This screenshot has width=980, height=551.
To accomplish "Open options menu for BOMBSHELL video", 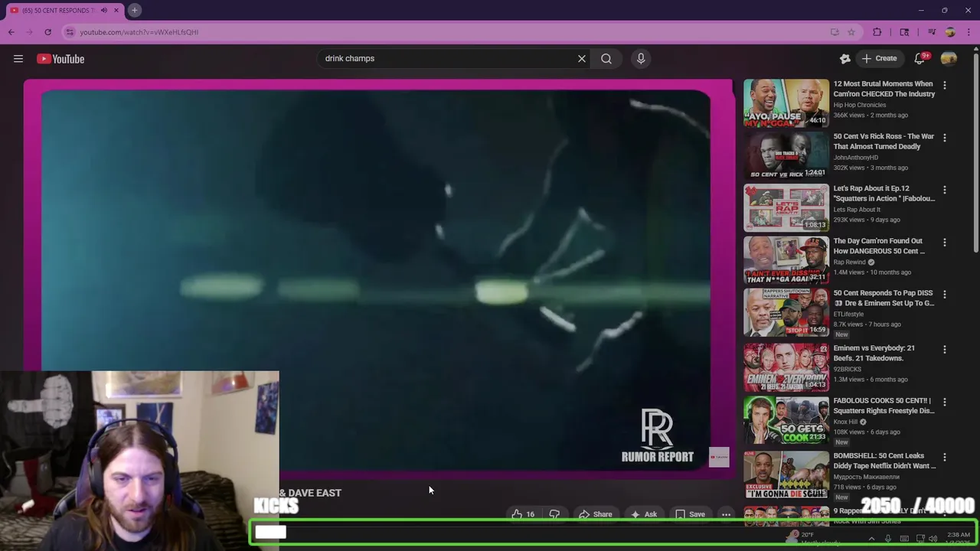I will 944,458.
